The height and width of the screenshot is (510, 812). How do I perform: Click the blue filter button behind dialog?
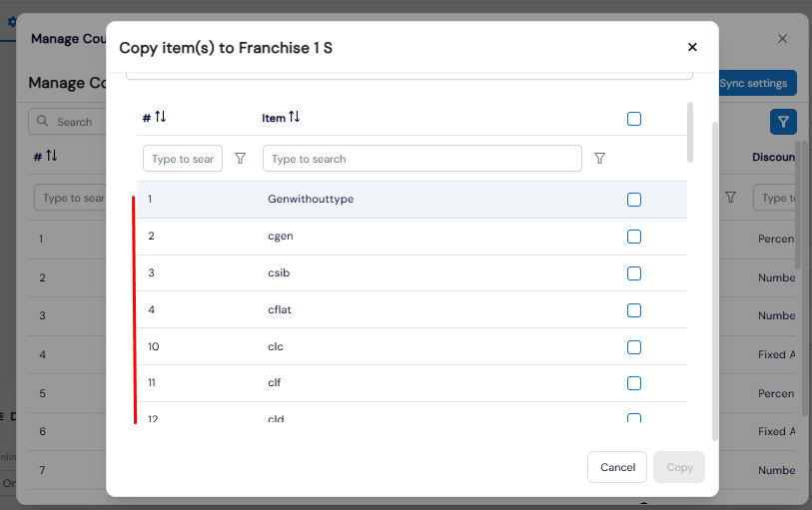tap(783, 122)
